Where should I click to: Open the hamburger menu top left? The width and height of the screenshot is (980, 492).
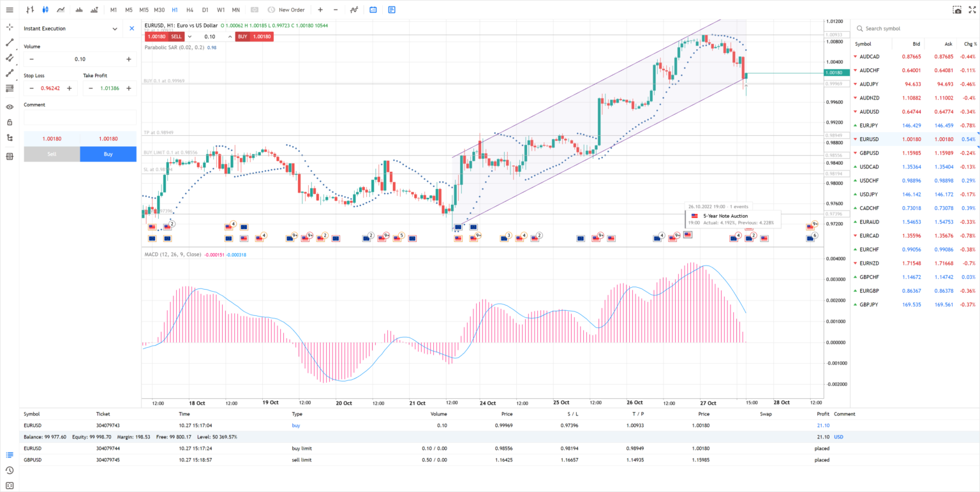tap(10, 9)
